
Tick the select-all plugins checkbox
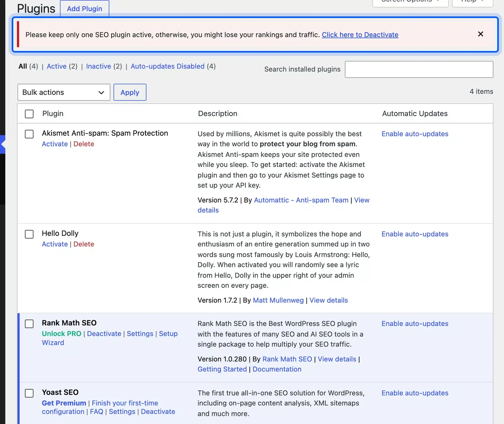click(29, 114)
